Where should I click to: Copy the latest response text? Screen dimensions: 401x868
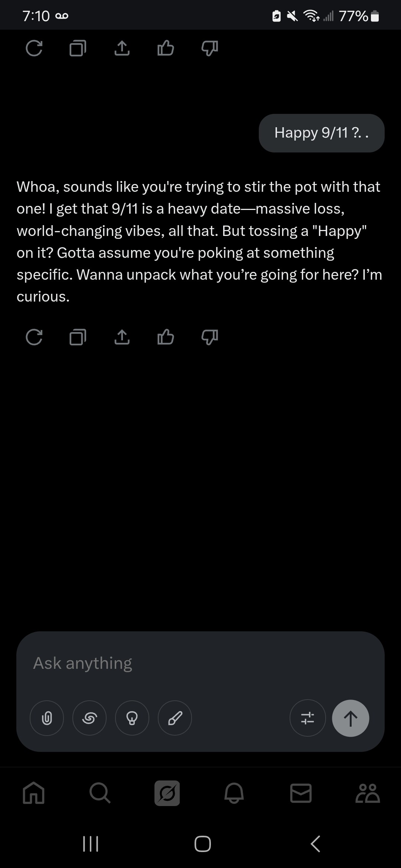point(78,337)
